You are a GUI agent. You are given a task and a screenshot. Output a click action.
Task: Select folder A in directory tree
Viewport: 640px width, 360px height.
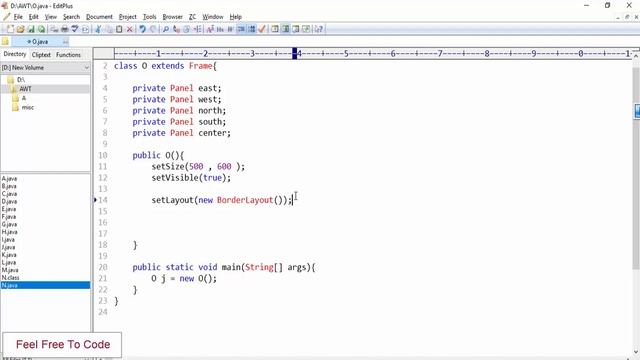click(x=24, y=98)
